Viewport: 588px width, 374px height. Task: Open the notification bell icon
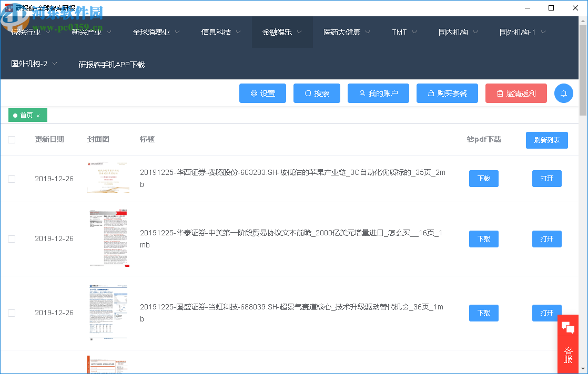click(x=563, y=93)
